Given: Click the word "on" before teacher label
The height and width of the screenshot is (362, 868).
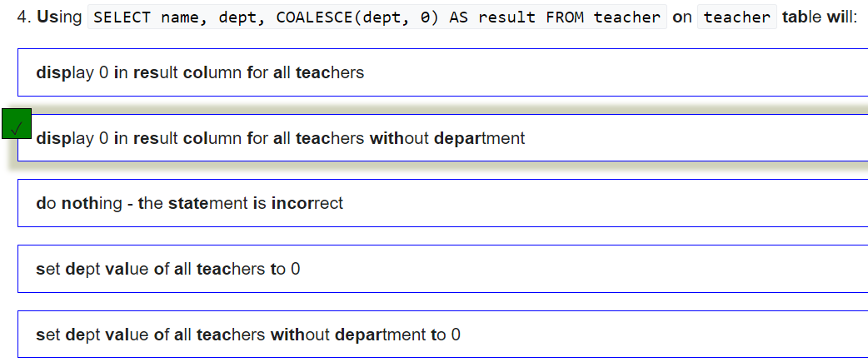Looking at the screenshot, I should point(682,17).
